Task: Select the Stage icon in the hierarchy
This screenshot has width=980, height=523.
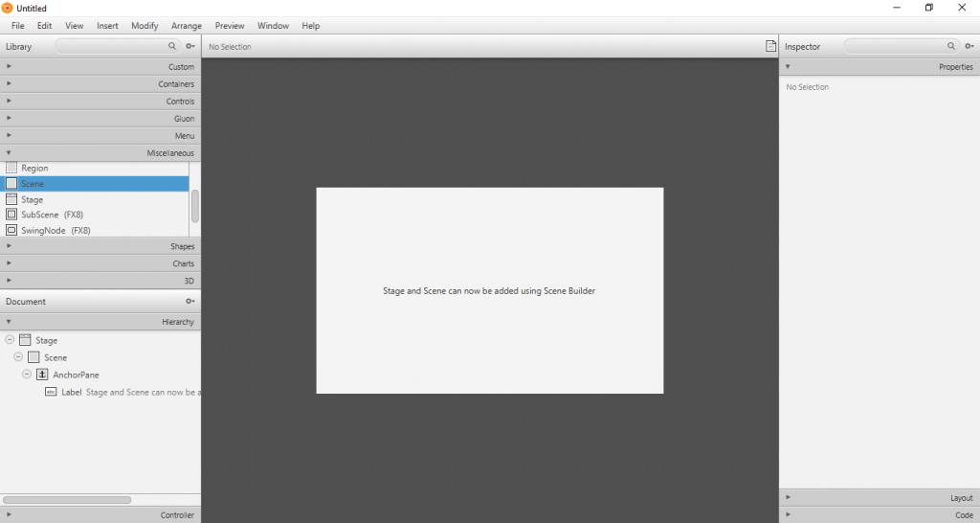Action: click(x=25, y=340)
